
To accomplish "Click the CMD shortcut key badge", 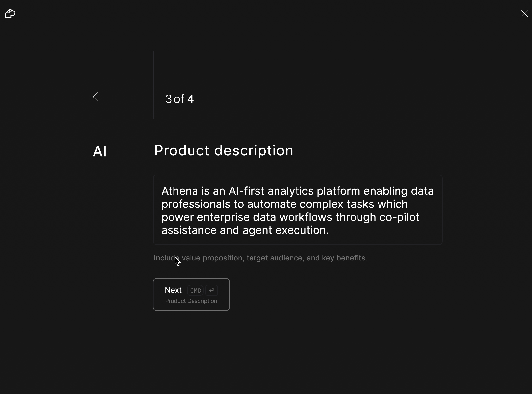I will pyautogui.click(x=195, y=291).
